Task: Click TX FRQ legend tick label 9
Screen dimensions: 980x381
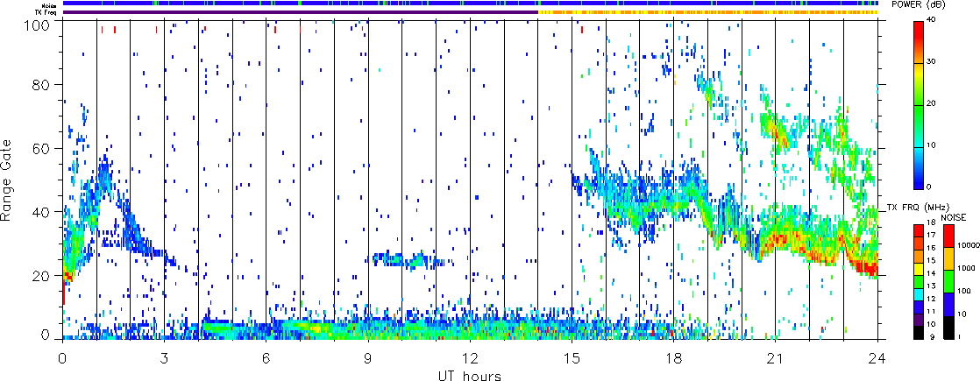Action: 933,336
